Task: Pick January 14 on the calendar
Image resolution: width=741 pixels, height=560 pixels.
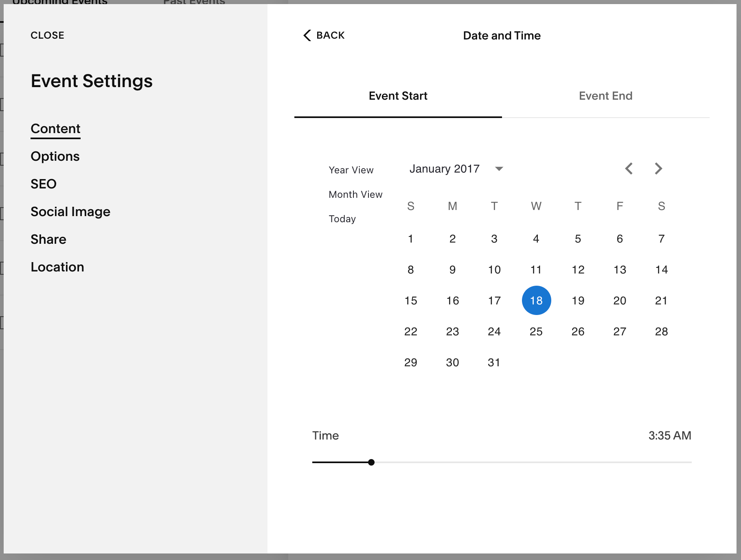Action: pos(662,269)
